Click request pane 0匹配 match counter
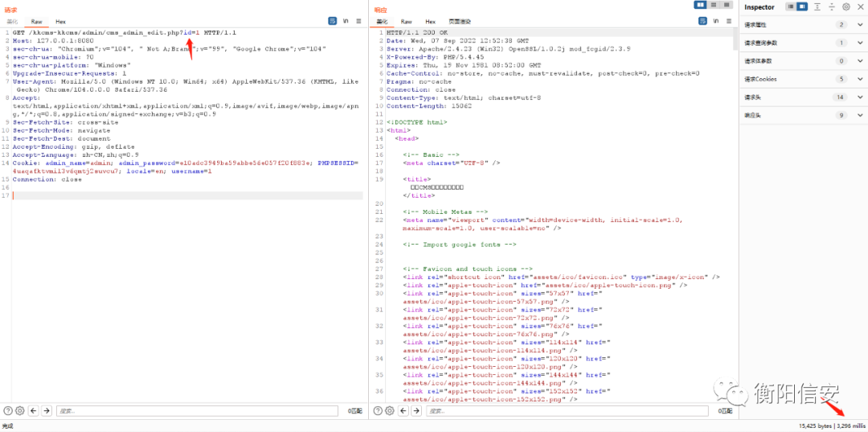Image resolution: width=868 pixels, height=432 pixels. pos(354,411)
